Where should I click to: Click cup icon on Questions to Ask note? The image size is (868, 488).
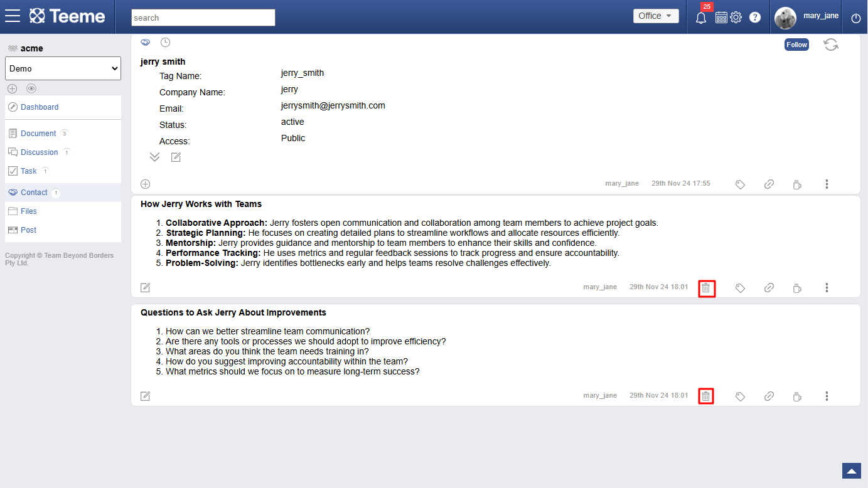pyautogui.click(x=797, y=396)
